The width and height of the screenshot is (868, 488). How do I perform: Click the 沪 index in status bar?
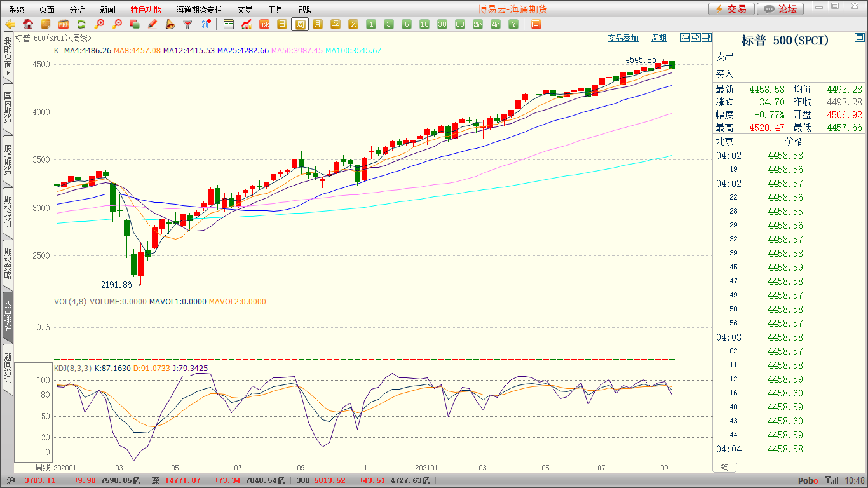tap(10, 480)
